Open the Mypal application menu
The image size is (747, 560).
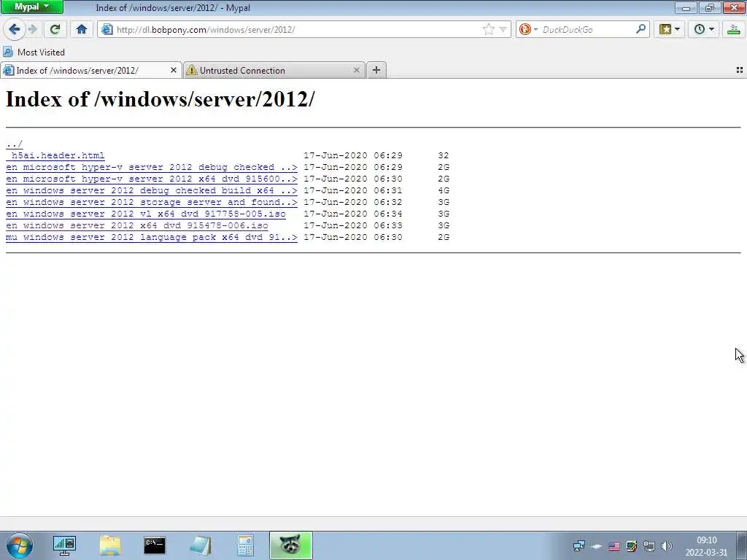pyautogui.click(x=32, y=7)
